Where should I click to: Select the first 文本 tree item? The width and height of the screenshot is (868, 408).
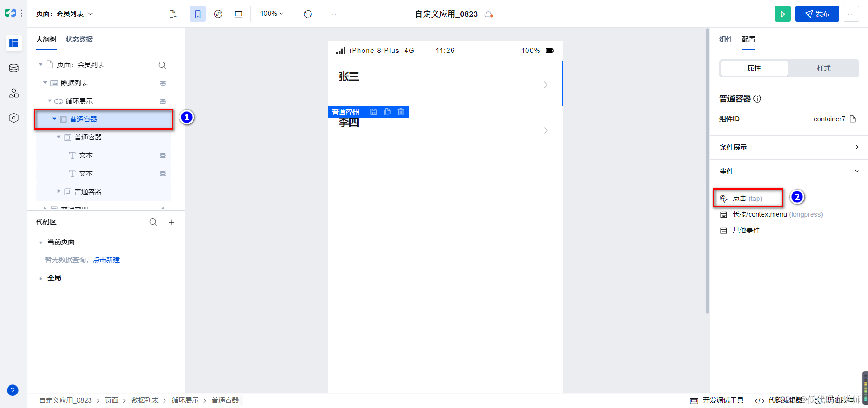click(86, 156)
